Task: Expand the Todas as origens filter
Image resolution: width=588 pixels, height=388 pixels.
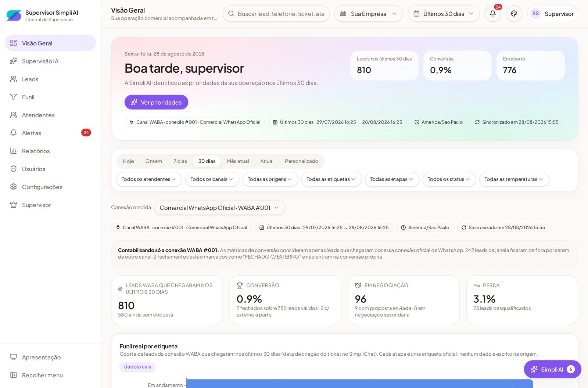Action: pyautogui.click(x=270, y=179)
